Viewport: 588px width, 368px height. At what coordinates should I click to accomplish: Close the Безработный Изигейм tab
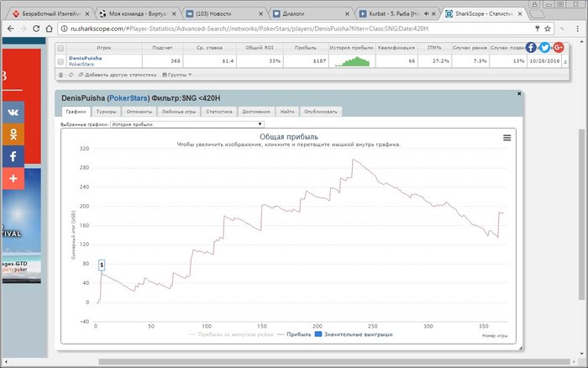click(x=87, y=13)
